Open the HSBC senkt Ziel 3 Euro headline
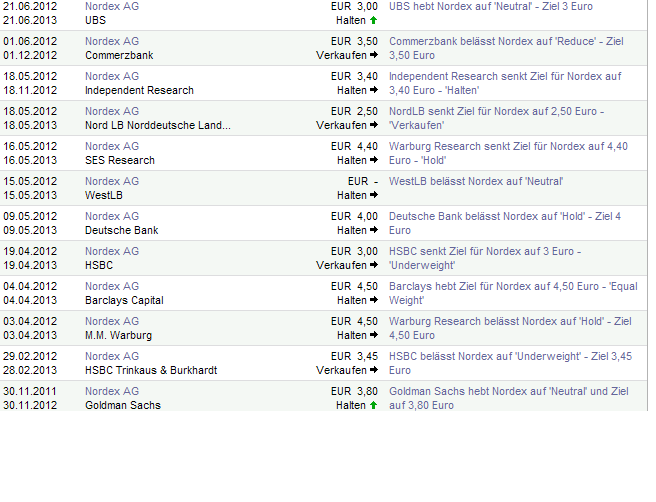The image size is (656, 502). [x=485, y=258]
